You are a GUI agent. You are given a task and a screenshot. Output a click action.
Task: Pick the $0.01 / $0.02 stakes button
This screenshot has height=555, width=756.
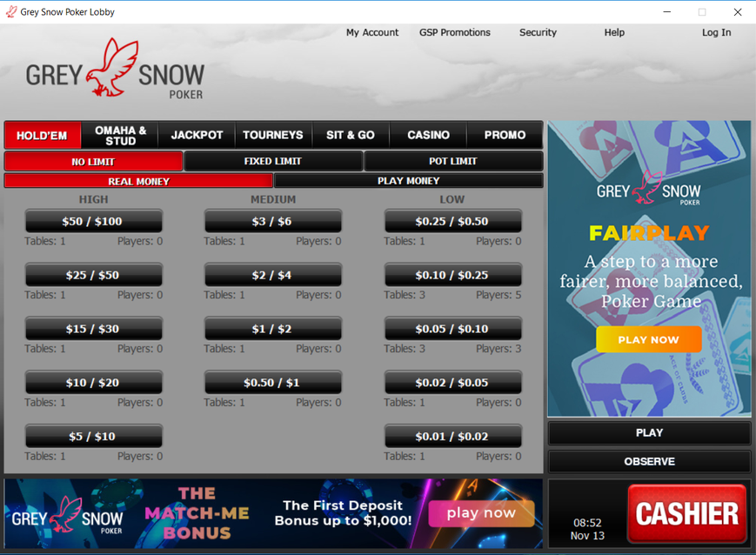click(452, 437)
